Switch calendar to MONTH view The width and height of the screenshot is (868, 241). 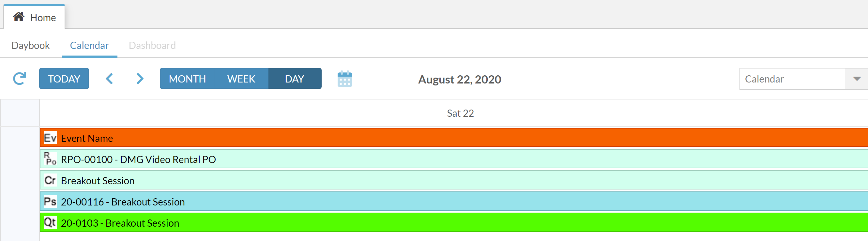[x=187, y=79]
